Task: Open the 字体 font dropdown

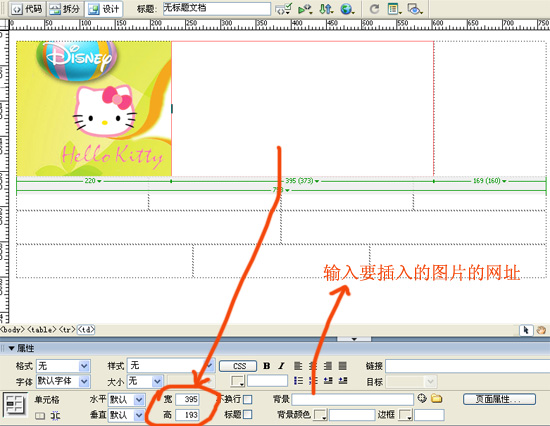Action: pos(63,381)
